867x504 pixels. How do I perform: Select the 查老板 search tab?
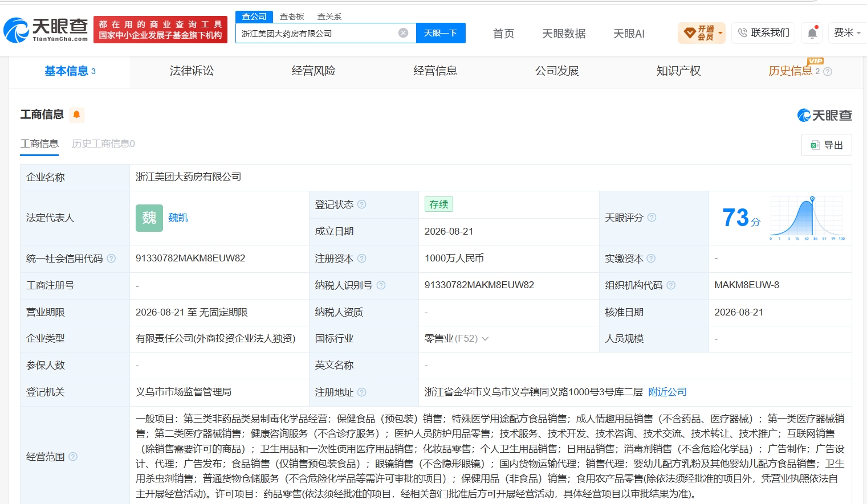tap(292, 17)
